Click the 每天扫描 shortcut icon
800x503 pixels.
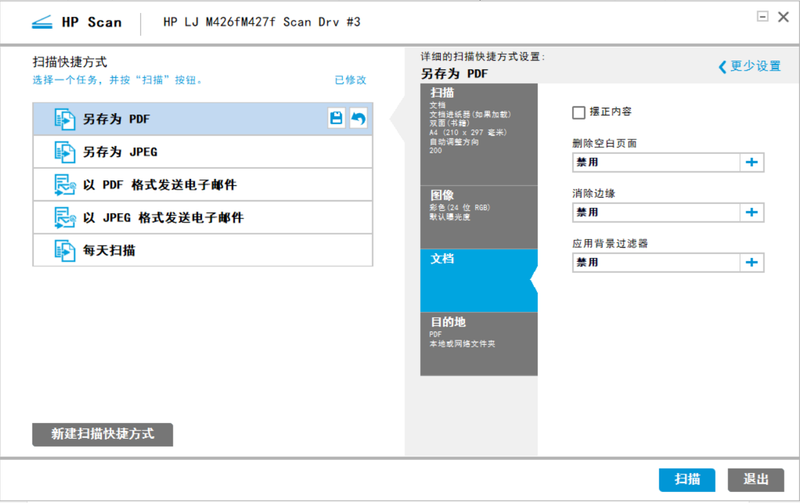pos(64,250)
